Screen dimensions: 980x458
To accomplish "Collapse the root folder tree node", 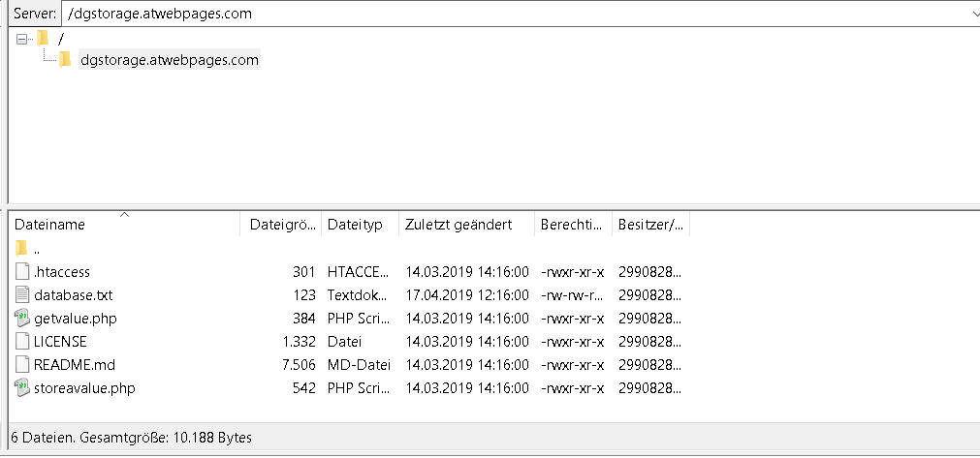I will click(22, 39).
